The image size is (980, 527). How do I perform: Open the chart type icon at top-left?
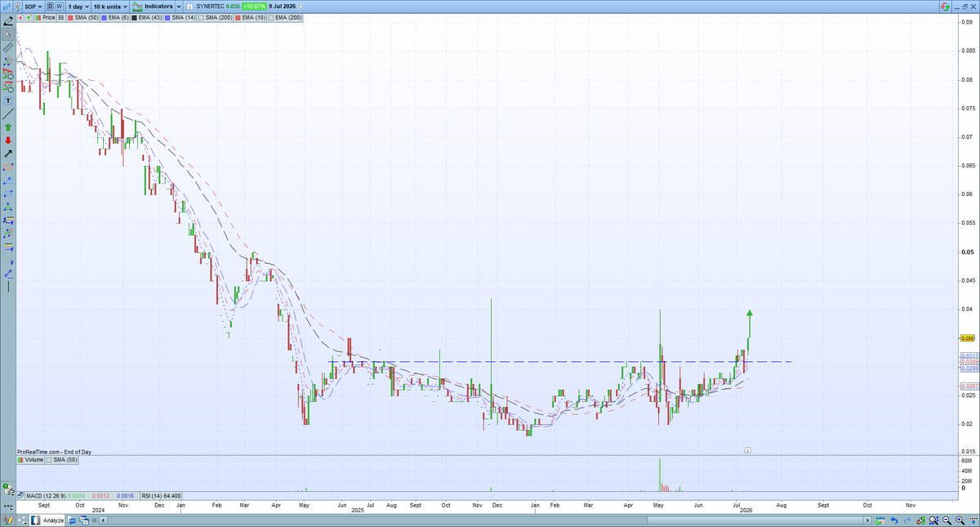(x=7, y=6)
